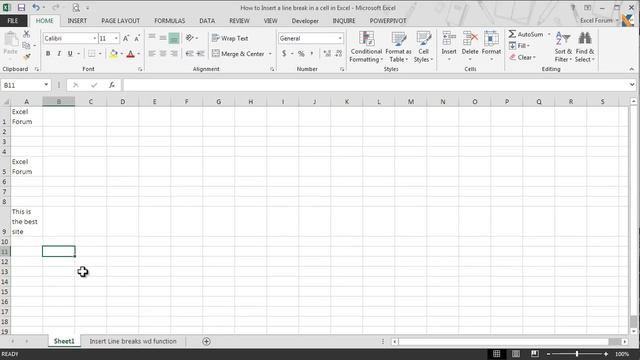Adjust the zoom slider handle

(577, 354)
